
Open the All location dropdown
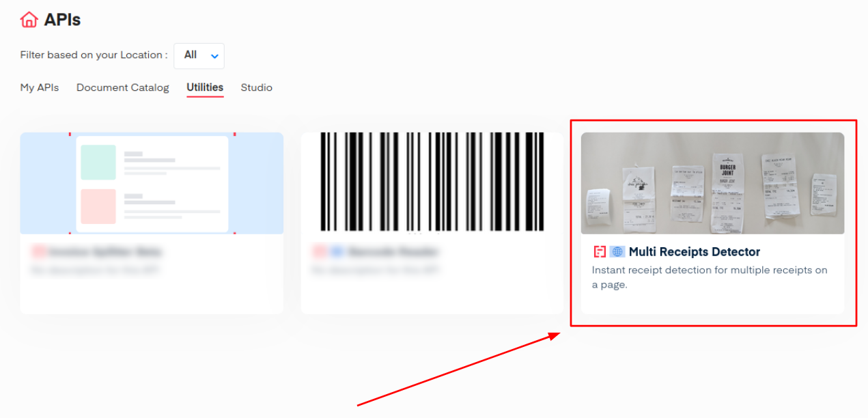point(199,56)
